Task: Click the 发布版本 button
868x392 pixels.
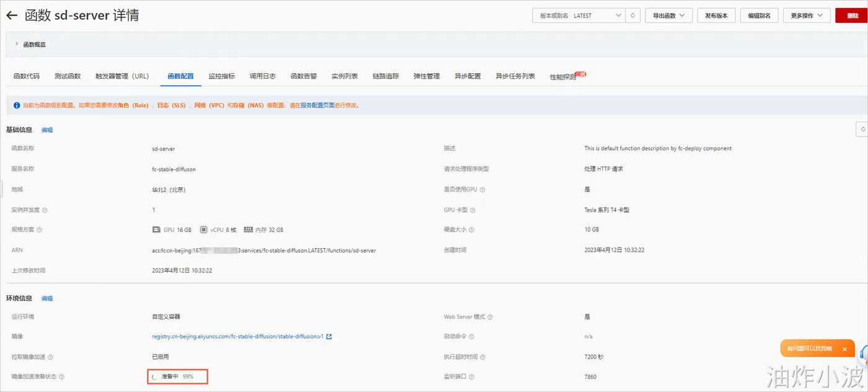Action: pyautogui.click(x=716, y=16)
